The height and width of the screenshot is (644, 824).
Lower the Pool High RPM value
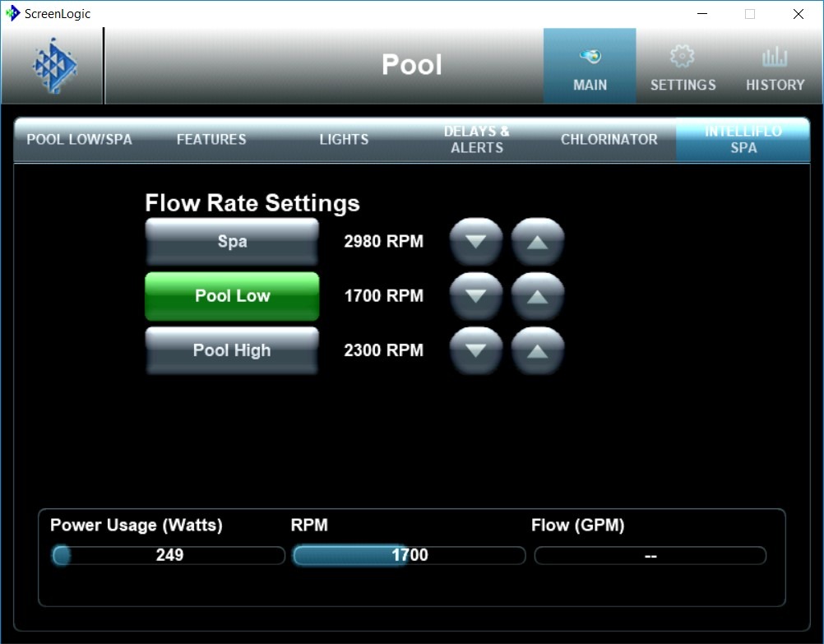pyautogui.click(x=475, y=350)
